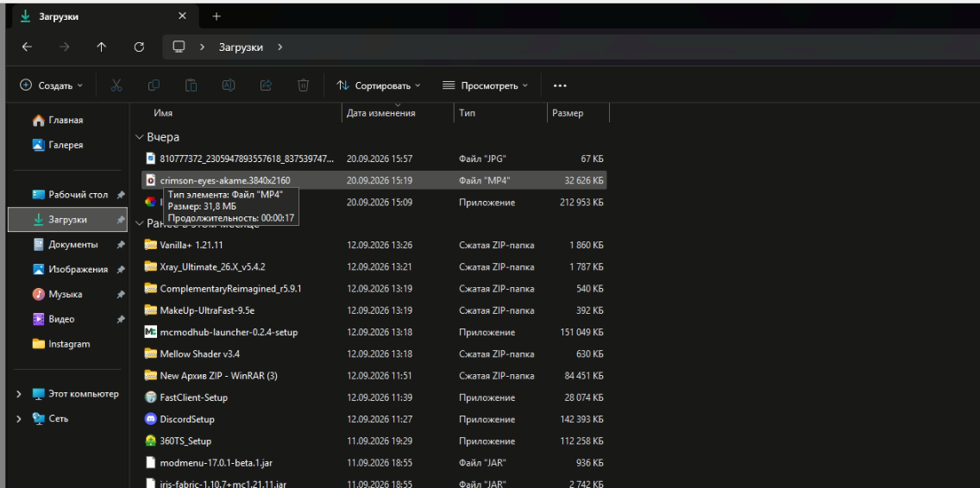Select Галерея in navigation pane
The image size is (980, 488).
point(66,145)
